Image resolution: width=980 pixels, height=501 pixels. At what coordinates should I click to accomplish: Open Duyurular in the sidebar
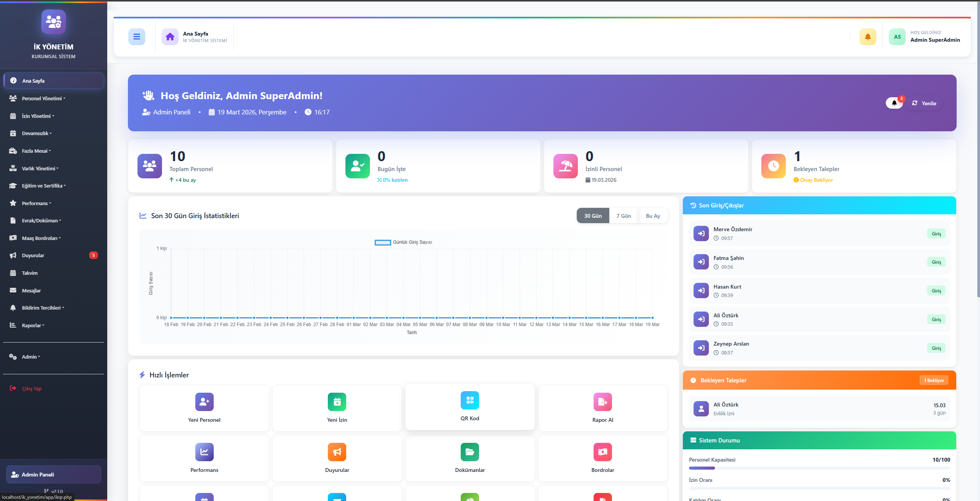point(33,255)
